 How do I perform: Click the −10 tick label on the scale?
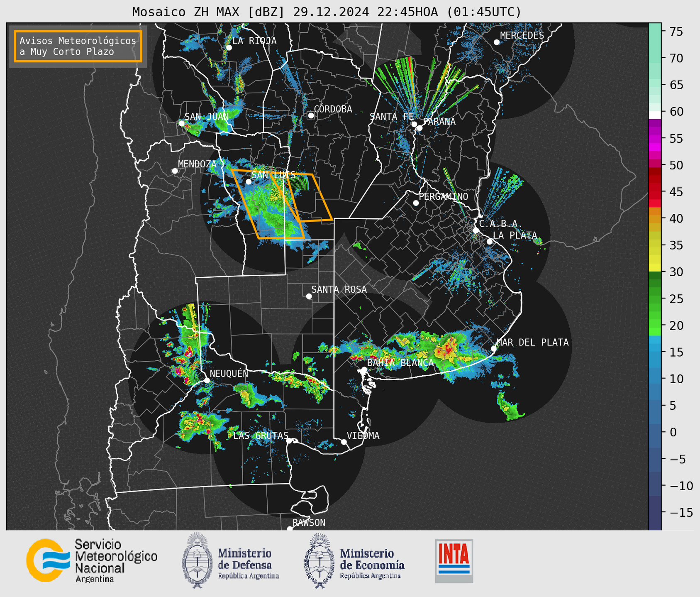coord(681,486)
